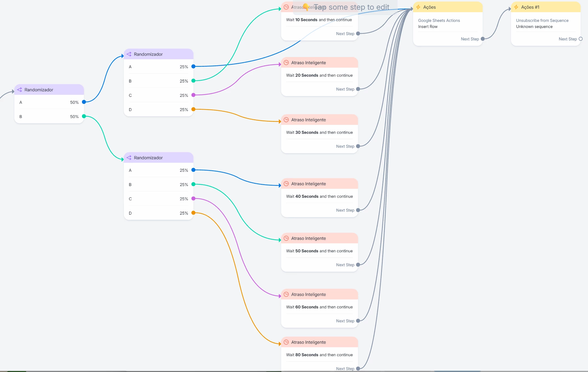The width and height of the screenshot is (588, 372).
Task: Click green output dot of lower Randomizador option B
Action: point(194,184)
